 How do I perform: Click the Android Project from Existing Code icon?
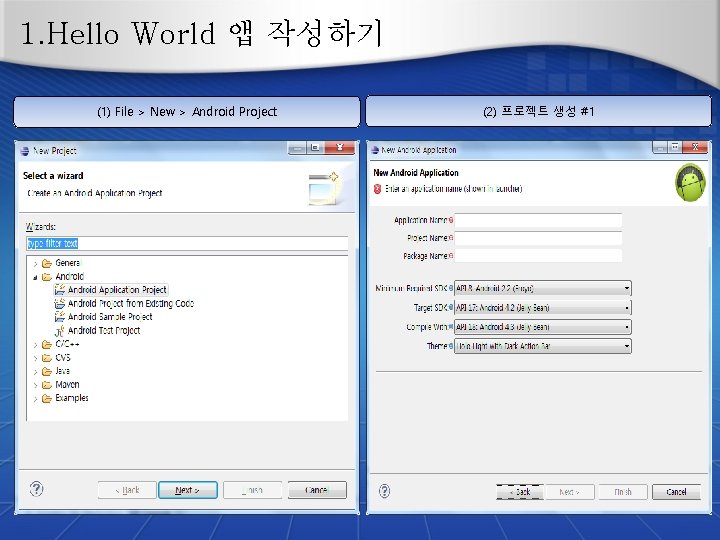pos(60,304)
